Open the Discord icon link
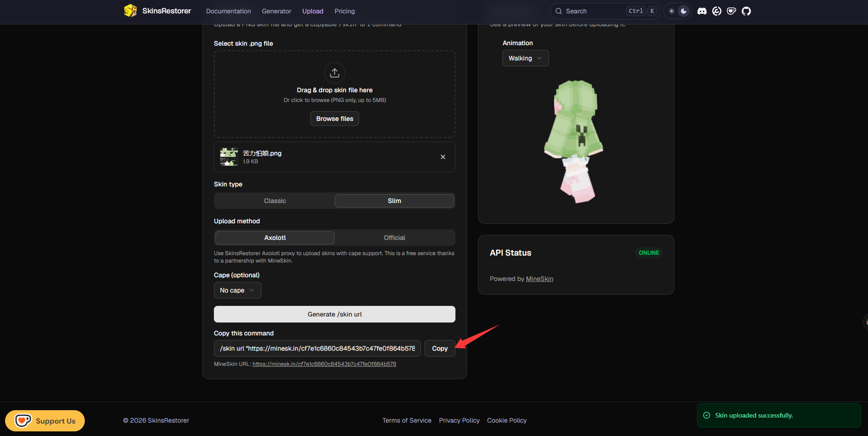This screenshot has width=868, height=436. click(702, 11)
